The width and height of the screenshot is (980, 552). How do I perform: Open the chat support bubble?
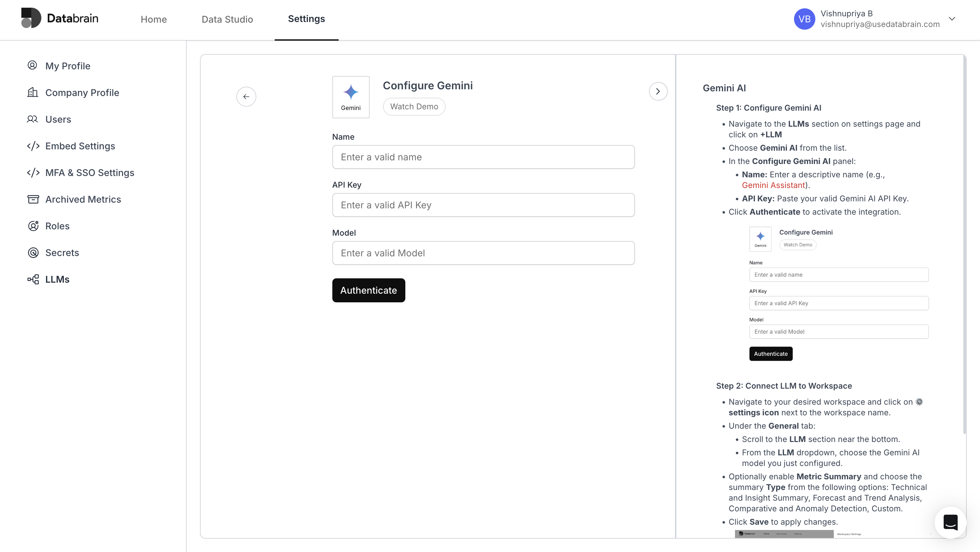coord(950,523)
